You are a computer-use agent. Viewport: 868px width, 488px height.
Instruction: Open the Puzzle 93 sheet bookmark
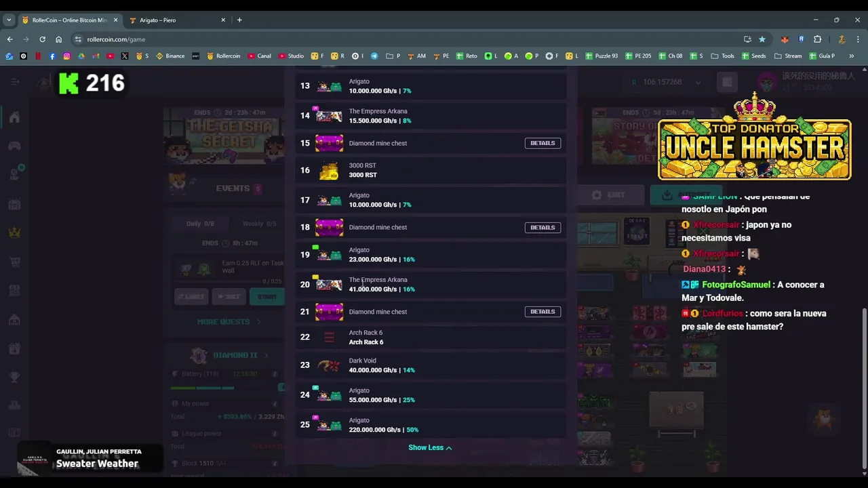coord(601,56)
